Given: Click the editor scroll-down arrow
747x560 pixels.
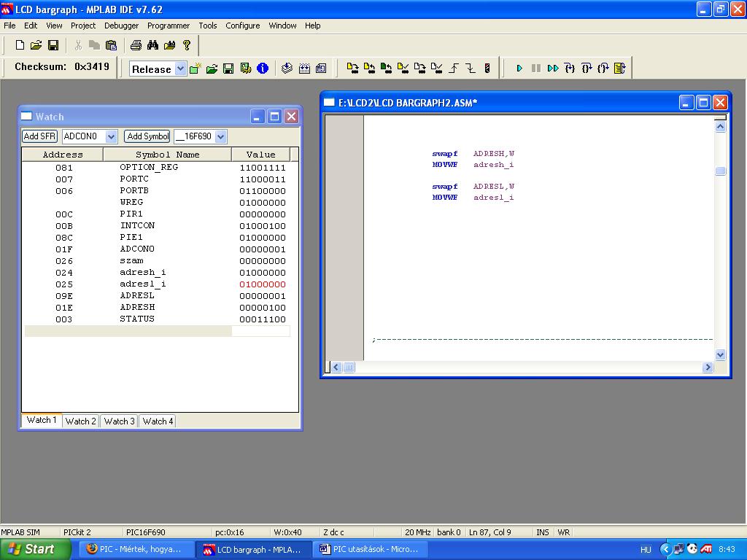Looking at the screenshot, I should tap(720, 354).
